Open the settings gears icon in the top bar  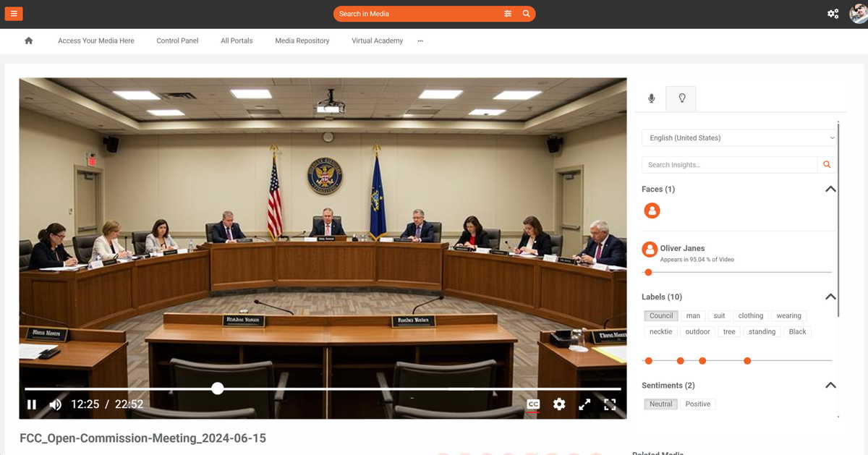coord(833,14)
